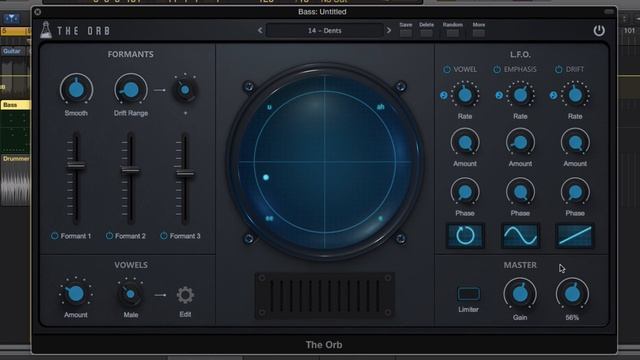Toggle the Drift LFO power switch

coord(558,69)
